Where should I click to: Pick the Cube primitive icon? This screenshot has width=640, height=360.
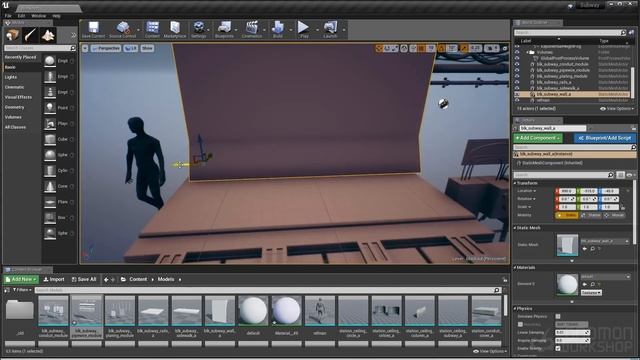click(50, 139)
